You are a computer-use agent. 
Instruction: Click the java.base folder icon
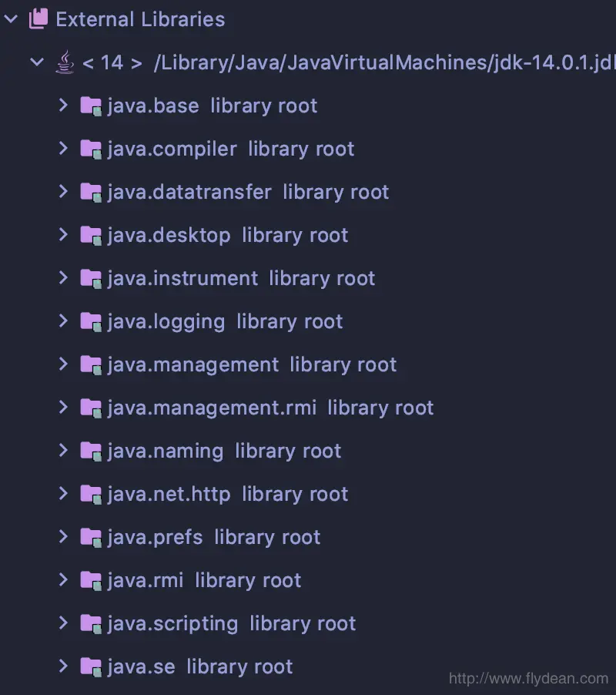[91, 106]
